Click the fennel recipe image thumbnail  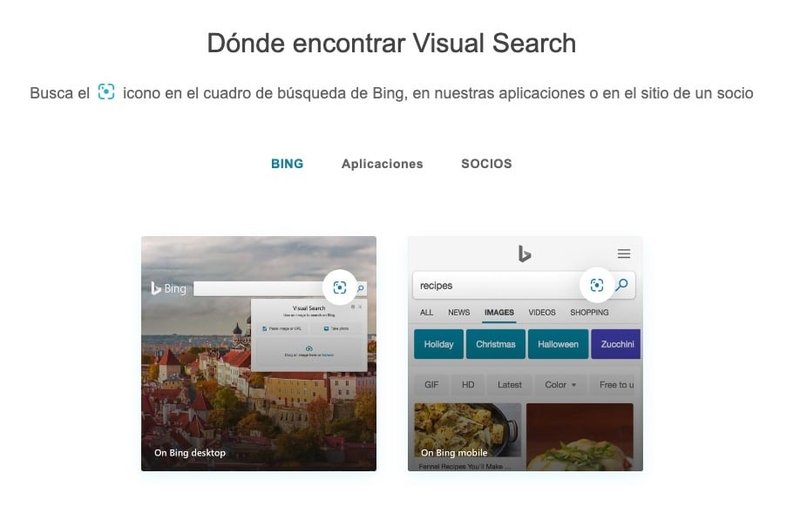pos(467,430)
